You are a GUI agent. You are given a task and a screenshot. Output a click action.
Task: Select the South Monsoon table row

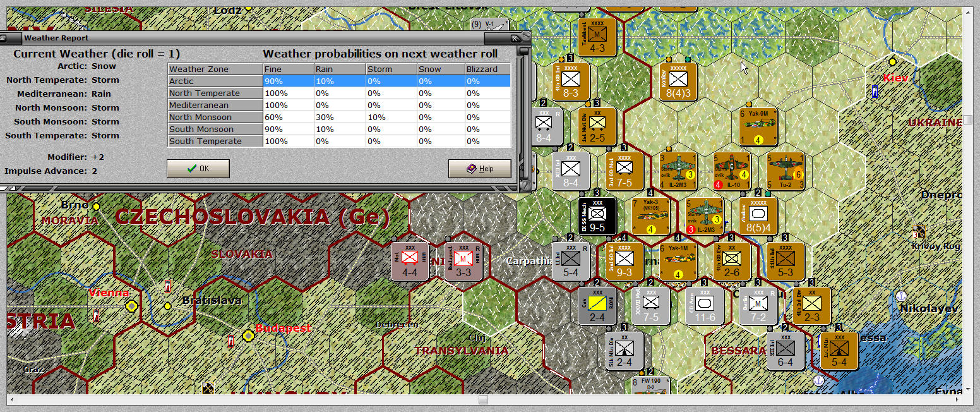[338, 129]
